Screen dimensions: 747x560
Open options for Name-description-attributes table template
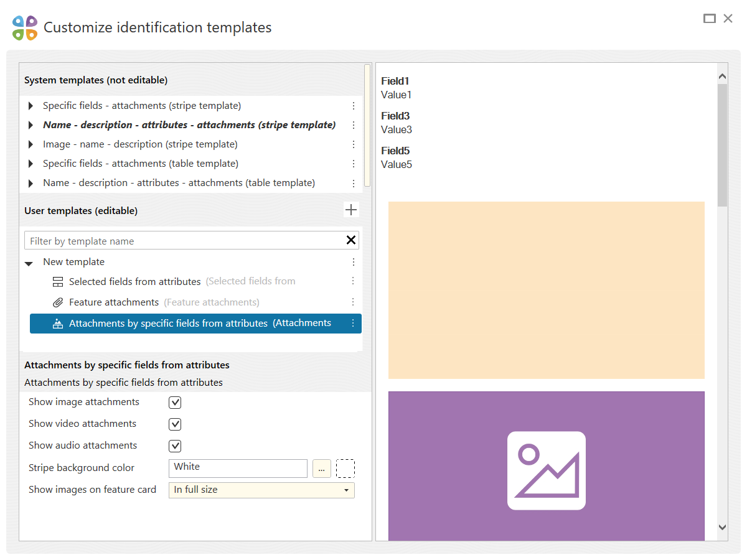point(354,183)
